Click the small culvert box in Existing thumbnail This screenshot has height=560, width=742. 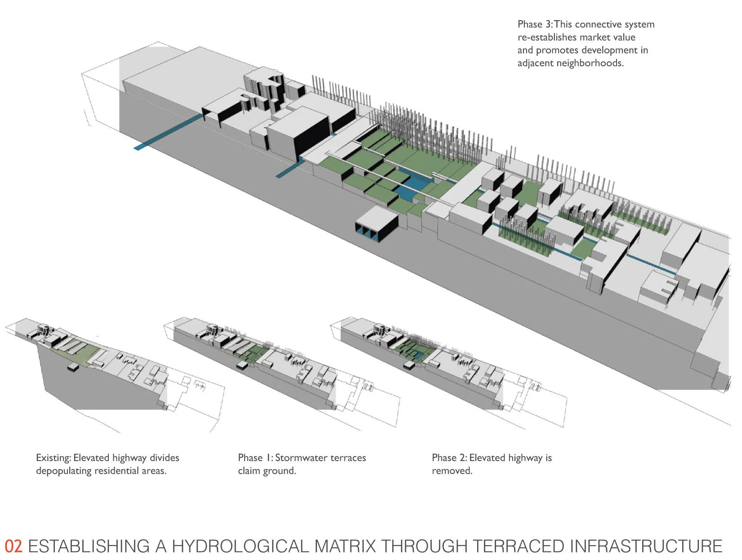[73, 367]
